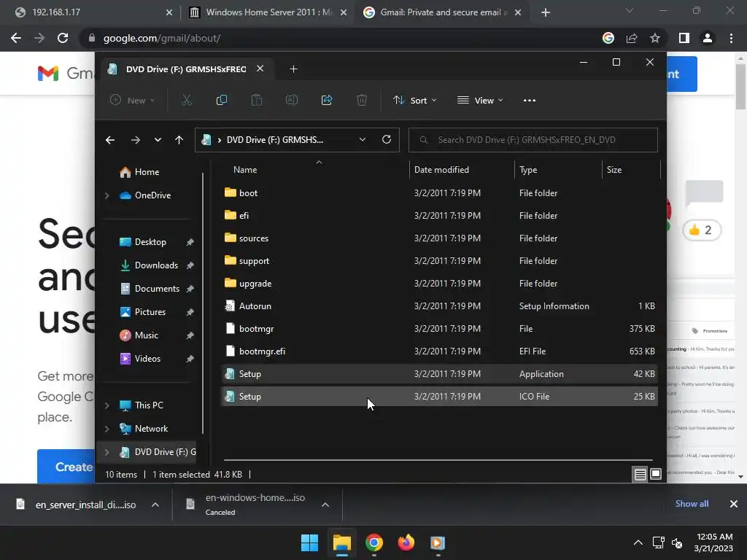Open the Sort dropdown
747x560 pixels.
(x=414, y=100)
